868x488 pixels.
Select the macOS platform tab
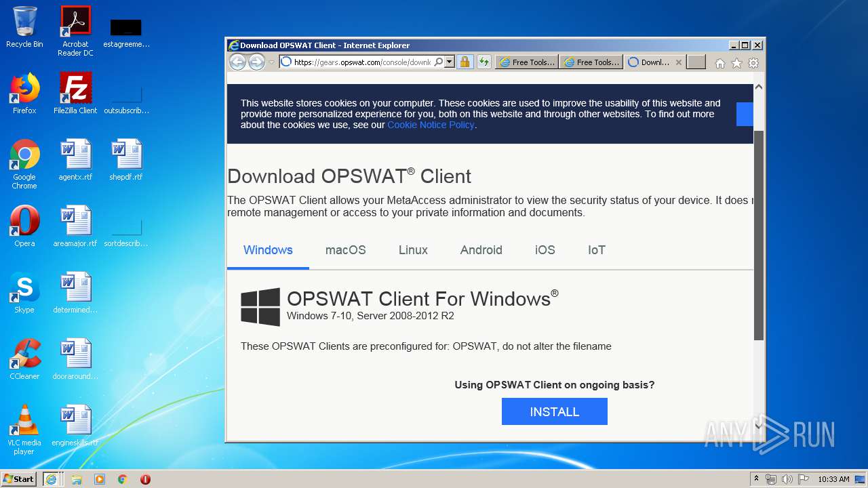point(346,250)
